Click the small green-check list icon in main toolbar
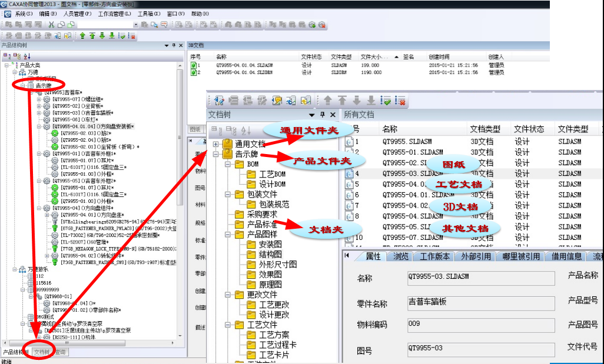Screen dimensions: 604x364 tap(122, 36)
